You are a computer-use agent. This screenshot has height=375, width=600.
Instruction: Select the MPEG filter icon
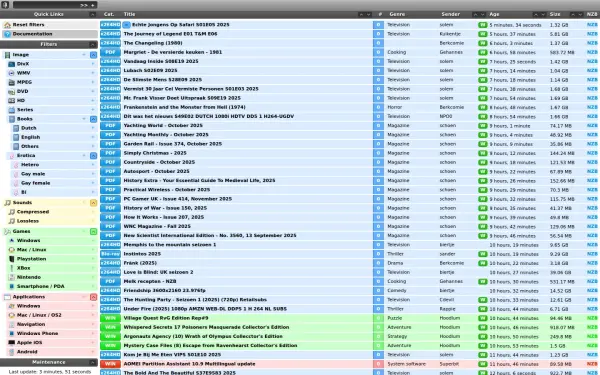point(11,82)
